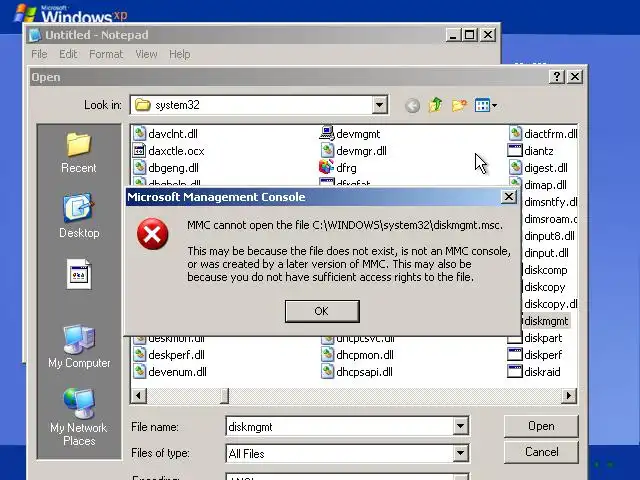The width and height of the screenshot is (640, 480).
Task: Open Notepad Format menu
Action: pyautogui.click(x=106, y=54)
